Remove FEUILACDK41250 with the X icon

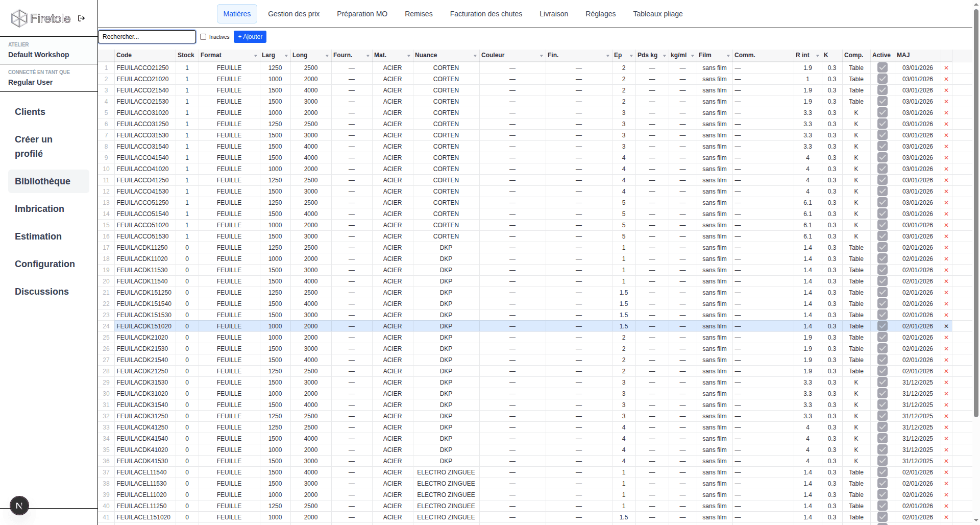tap(946, 427)
